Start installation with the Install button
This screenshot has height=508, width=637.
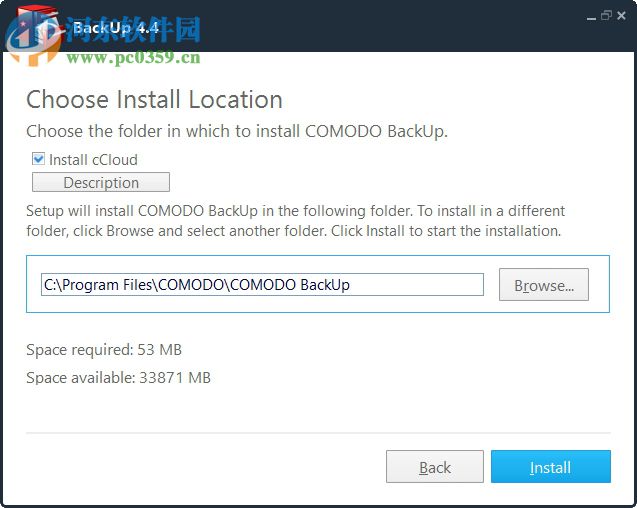coord(550,467)
